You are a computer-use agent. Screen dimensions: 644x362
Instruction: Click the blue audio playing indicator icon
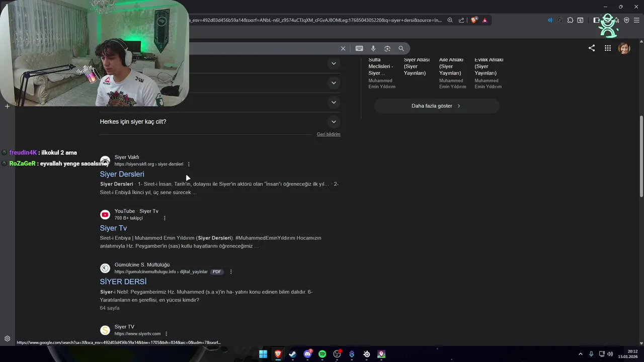point(550,20)
